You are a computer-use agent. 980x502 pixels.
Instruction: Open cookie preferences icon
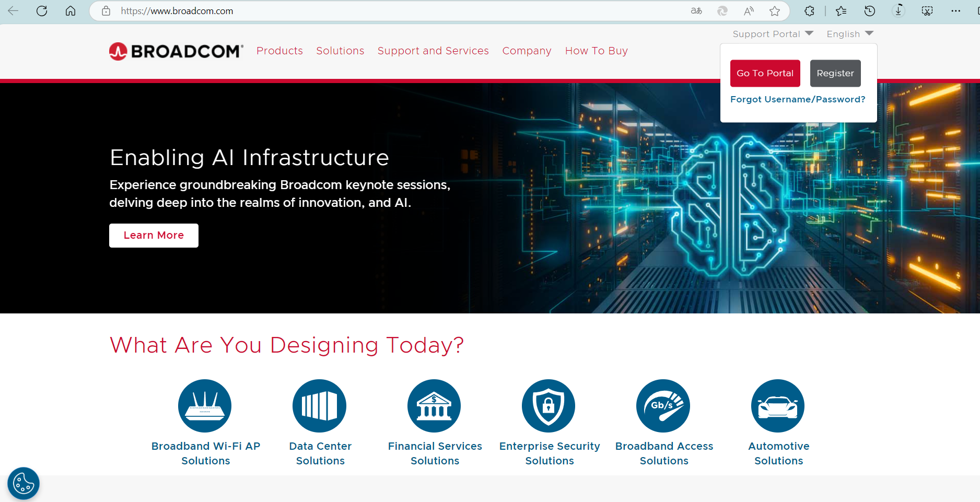(24, 483)
